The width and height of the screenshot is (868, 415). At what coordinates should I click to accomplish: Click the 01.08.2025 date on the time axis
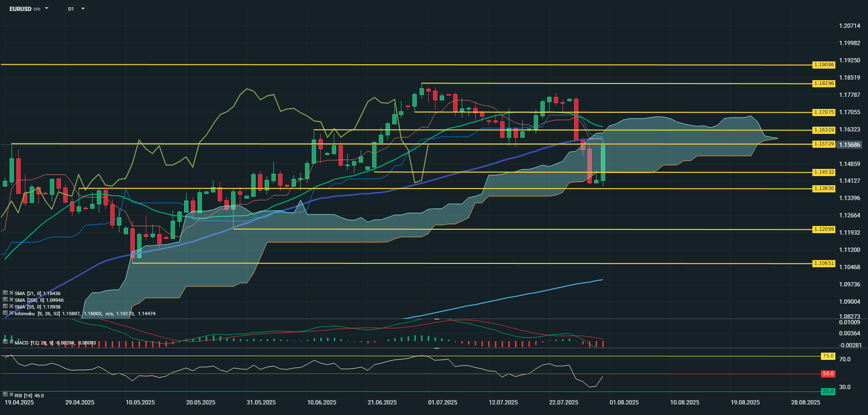(624, 403)
